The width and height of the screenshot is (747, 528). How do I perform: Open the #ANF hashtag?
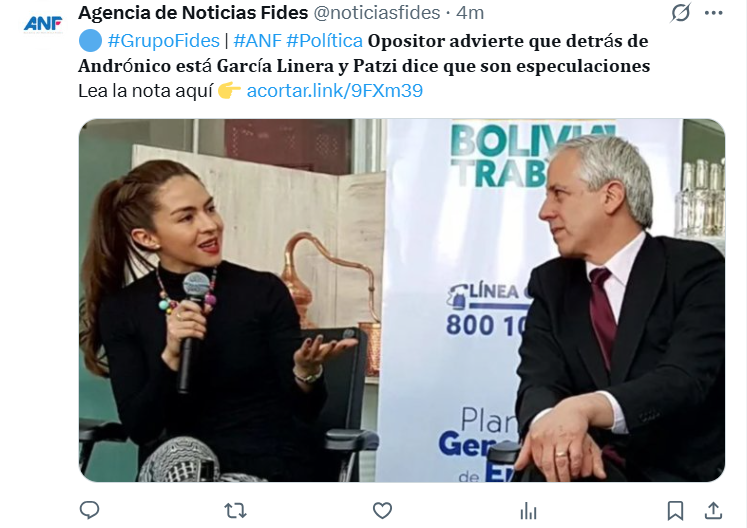pos(257,41)
